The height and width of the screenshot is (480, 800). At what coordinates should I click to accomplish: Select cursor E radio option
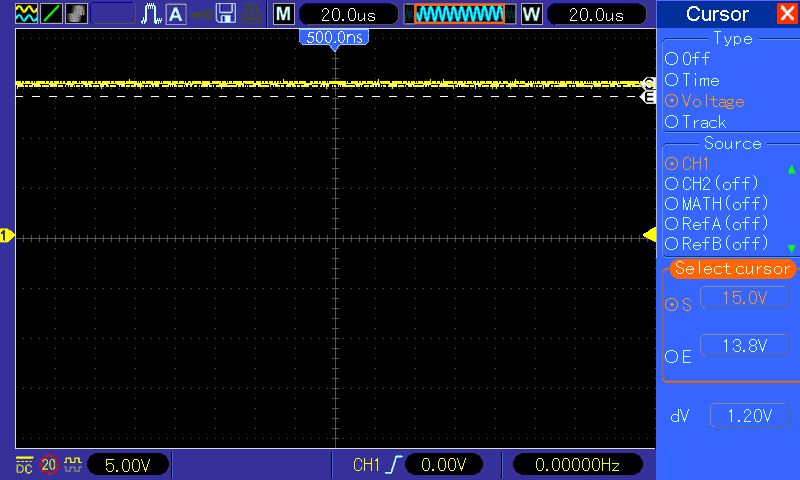(671, 356)
